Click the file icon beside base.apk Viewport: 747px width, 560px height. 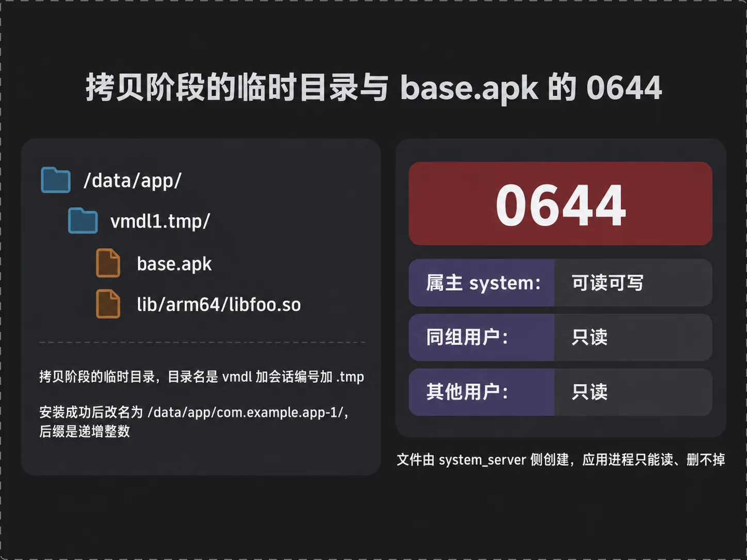click(x=108, y=263)
